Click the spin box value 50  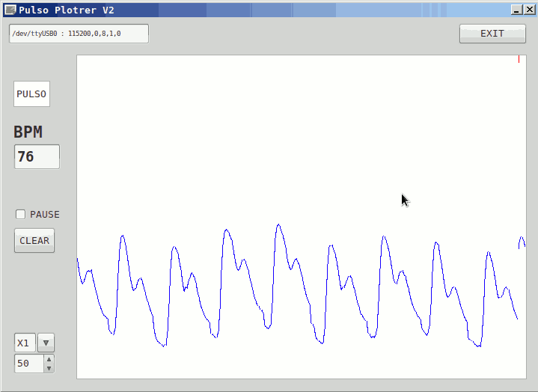[x=29, y=364]
